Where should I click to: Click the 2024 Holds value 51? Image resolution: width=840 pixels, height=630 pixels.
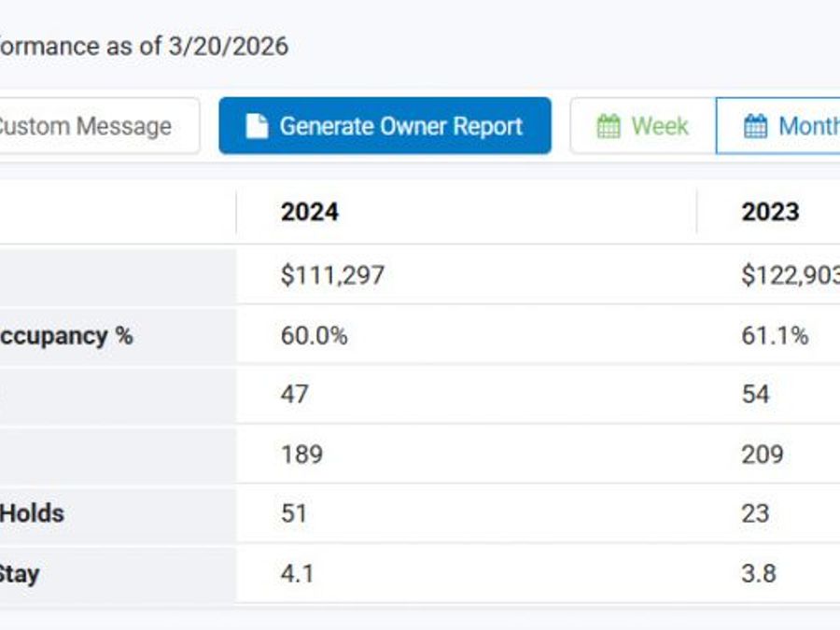pos(294,512)
